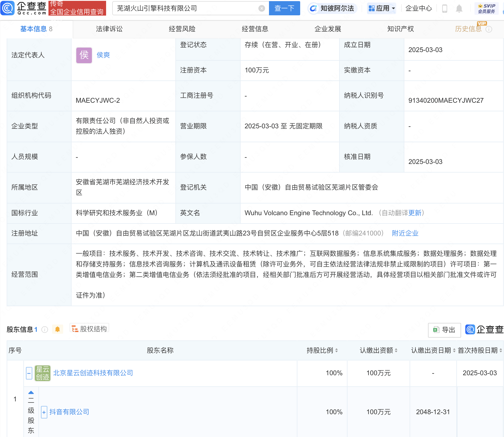Clear the search box text
The height and width of the screenshot is (437, 504).
pos(261,8)
